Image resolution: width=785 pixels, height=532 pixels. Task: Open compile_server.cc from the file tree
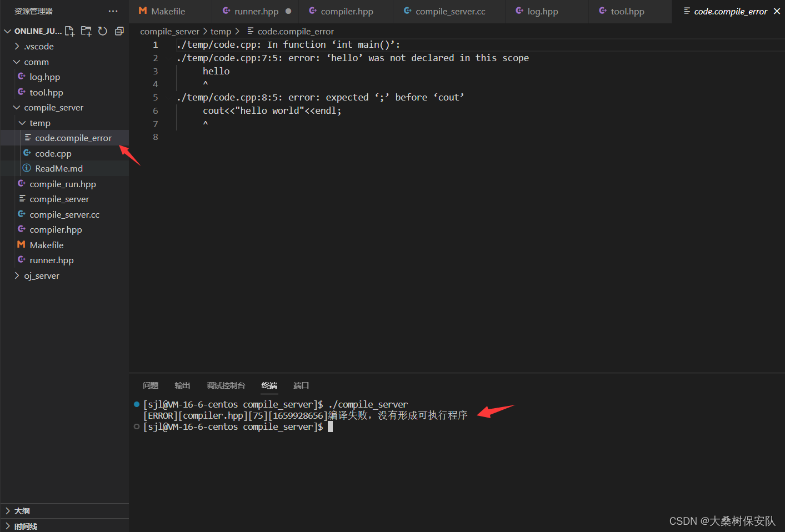coord(64,214)
